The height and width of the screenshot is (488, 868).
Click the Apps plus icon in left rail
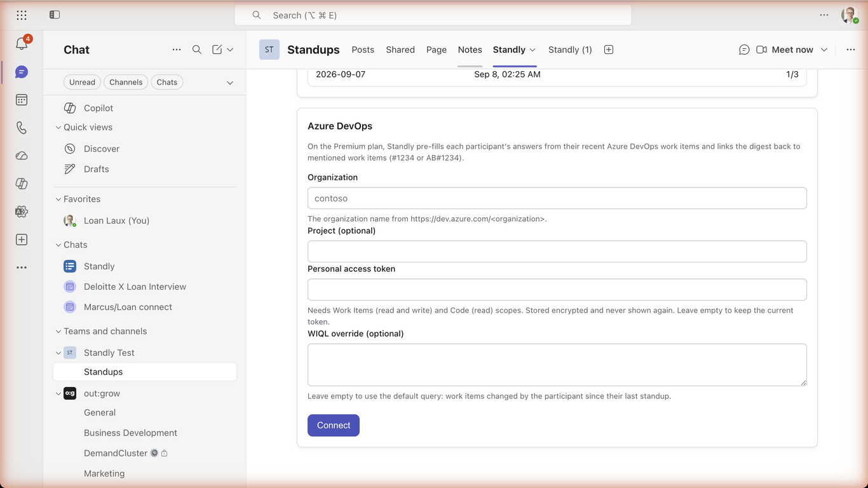pyautogui.click(x=22, y=240)
